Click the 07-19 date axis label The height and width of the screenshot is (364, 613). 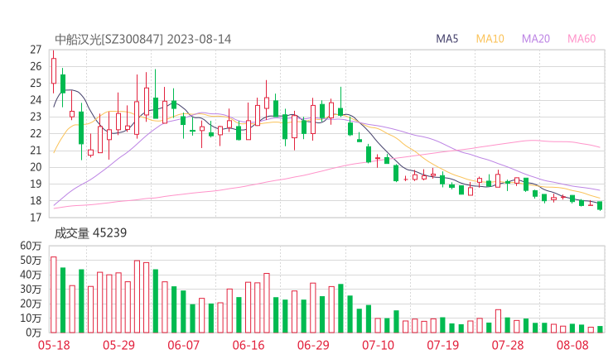tap(442, 345)
